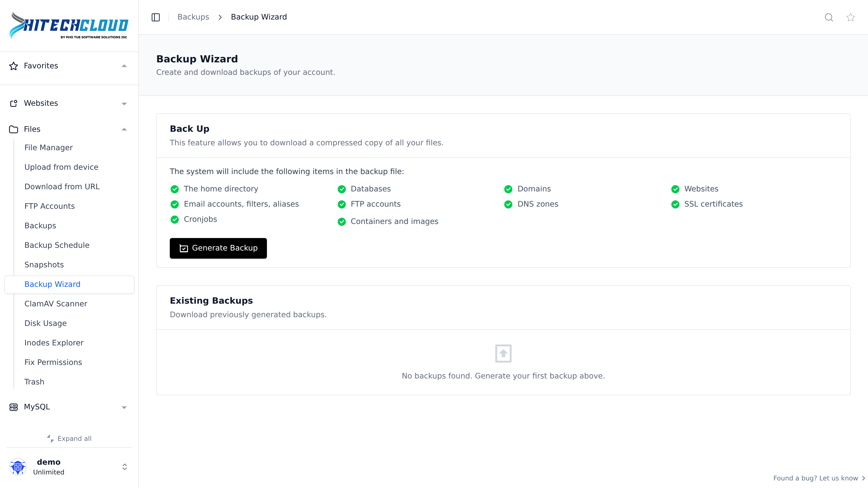Click the green check beside Containers and images
Viewport: 868px width, 488px height.
point(342,221)
